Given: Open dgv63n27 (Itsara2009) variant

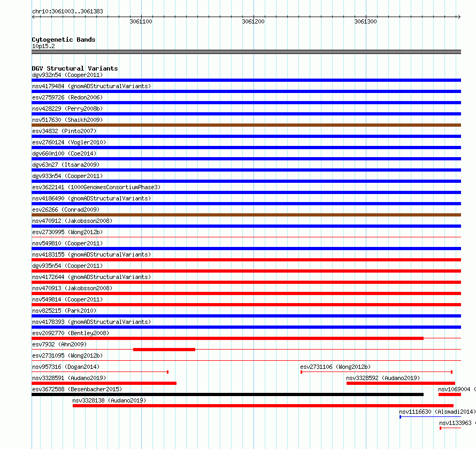Looking at the screenshot, I should pyautogui.click(x=66, y=165).
